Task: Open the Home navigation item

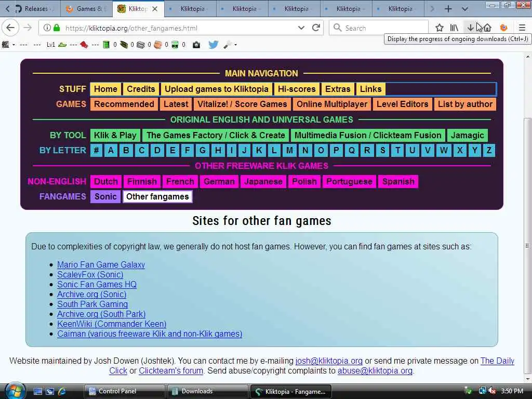Action: tap(105, 89)
